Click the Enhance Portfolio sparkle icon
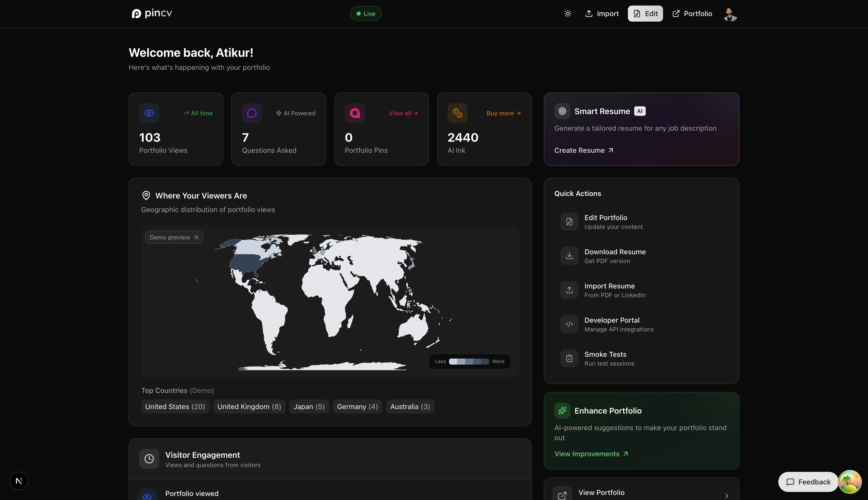 tap(562, 410)
